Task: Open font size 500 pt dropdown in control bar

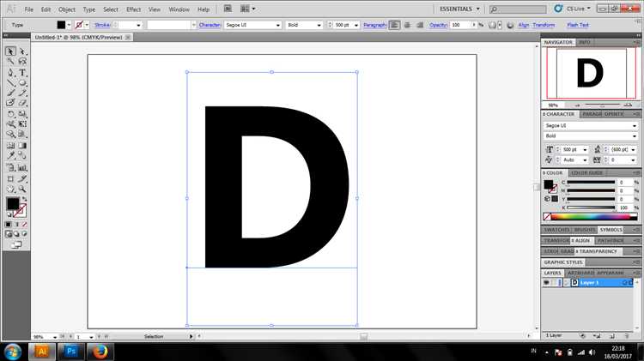Action: [356, 25]
